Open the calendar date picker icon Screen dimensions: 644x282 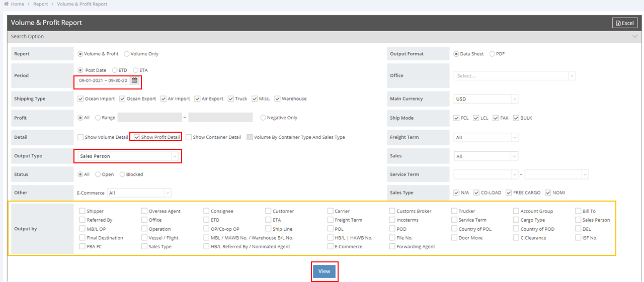coord(134,80)
